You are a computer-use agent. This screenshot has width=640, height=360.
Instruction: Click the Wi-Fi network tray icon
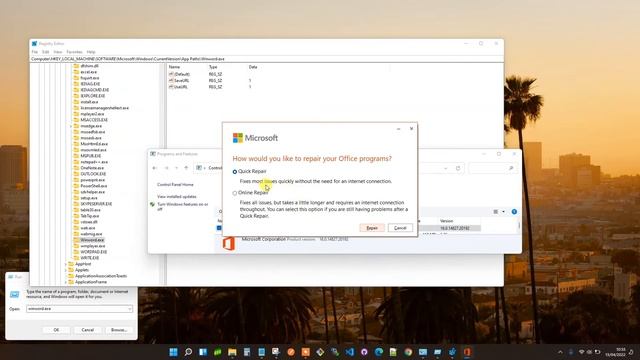[582, 352]
